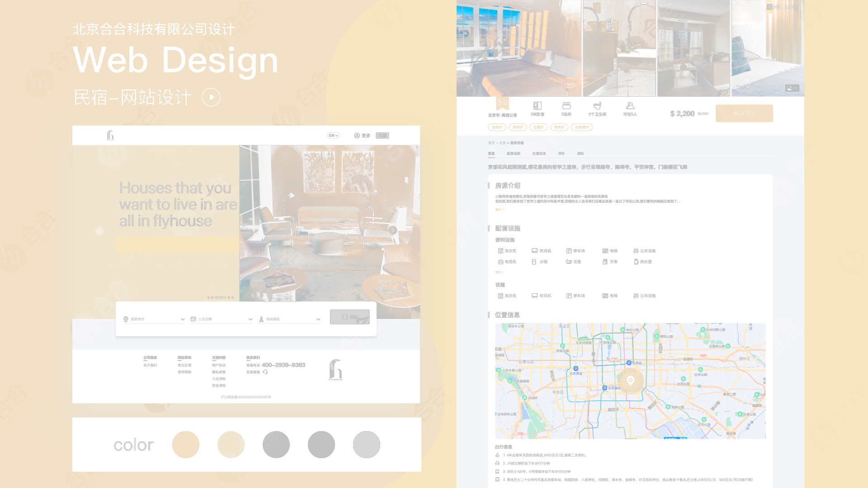Toggle the 老板好 review tag
This screenshot has height=488, width=868.
tap(497, 127)
